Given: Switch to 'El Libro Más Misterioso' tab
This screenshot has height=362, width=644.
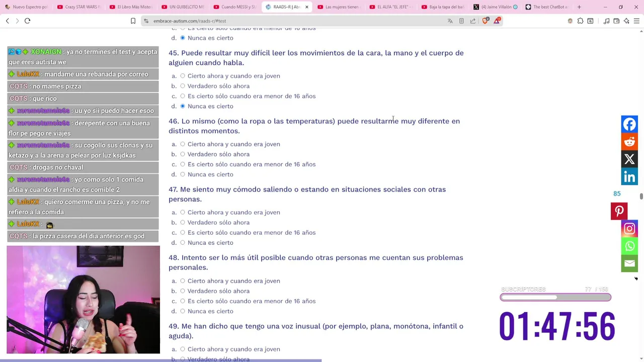Looking at the screenshot, I should pyautogui.click(x=131, y=7).
